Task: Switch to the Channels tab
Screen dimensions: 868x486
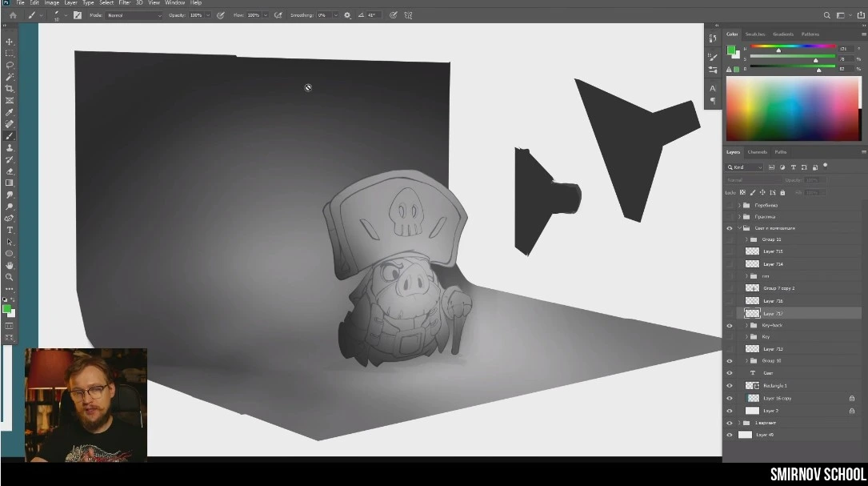Action: 757,152
